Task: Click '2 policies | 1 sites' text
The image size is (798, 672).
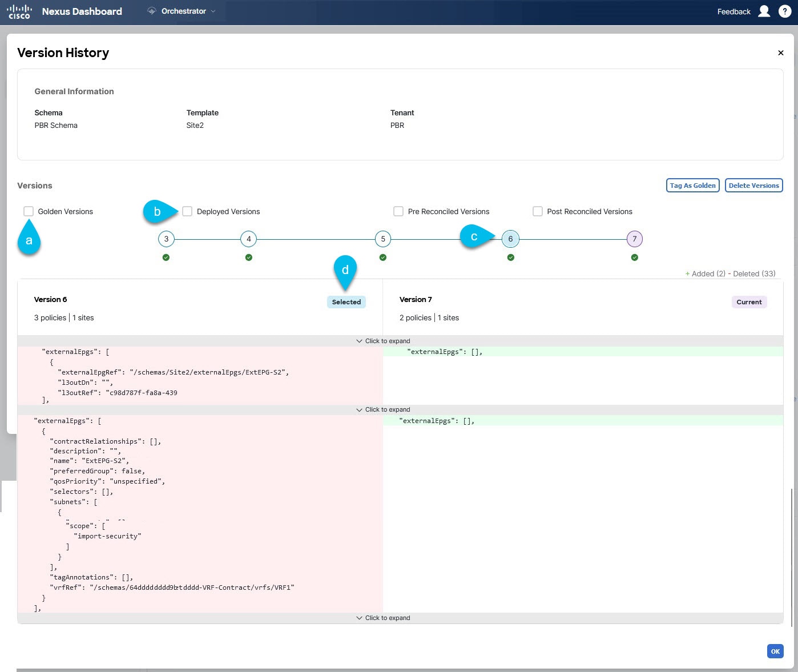Action: 429,317
